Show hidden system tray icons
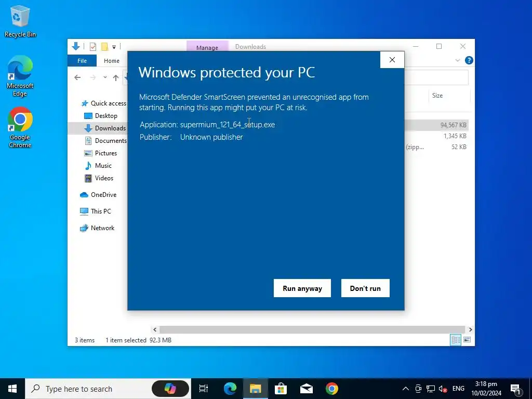This screenshot has height=399, width=532. [406, 389]
